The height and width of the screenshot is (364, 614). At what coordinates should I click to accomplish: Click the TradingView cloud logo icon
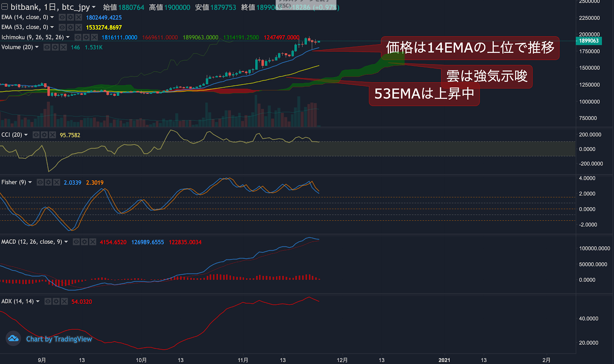13,338
